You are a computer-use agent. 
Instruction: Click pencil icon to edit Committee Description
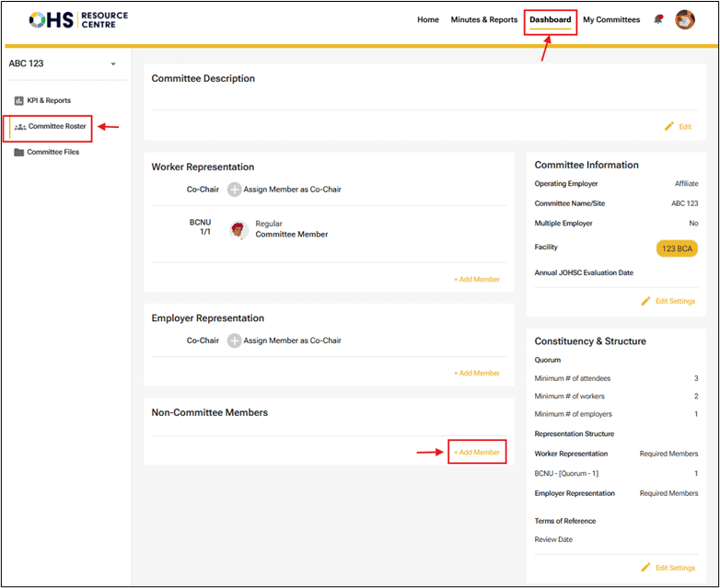point(669,126)
